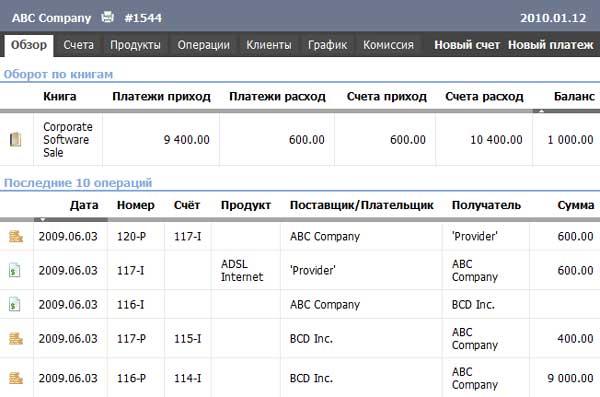Screen dimensions: 600x397
Task: Click operation number 116-I
Action: coord(130,304)
